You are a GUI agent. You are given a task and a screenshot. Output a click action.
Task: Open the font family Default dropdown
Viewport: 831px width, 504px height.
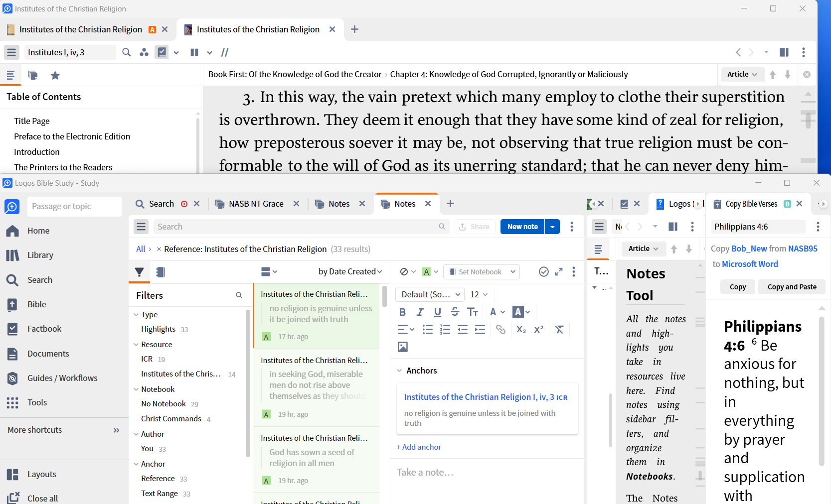[430, 294]
